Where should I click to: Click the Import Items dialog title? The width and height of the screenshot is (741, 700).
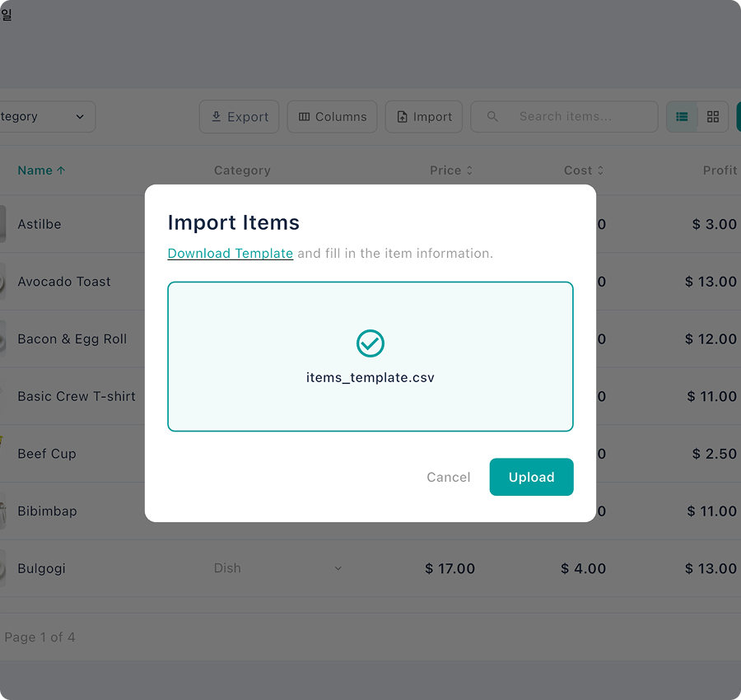(x=234, y=222)
